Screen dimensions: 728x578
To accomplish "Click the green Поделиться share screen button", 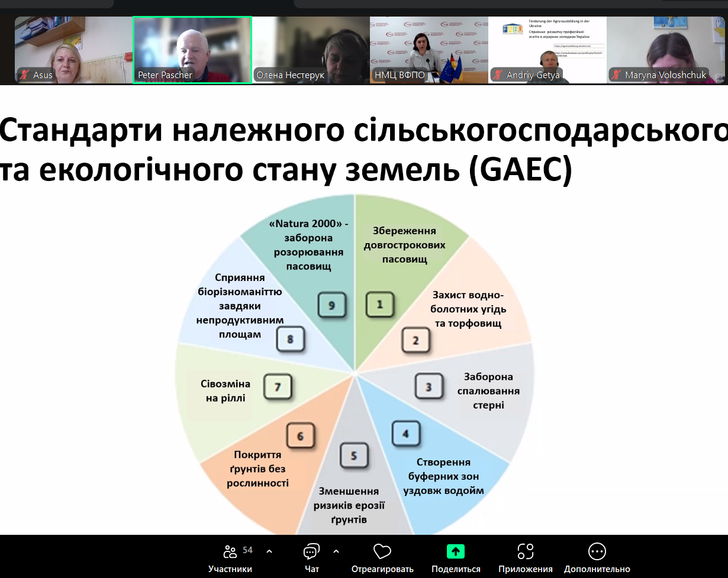I will pyautogui.click(x=456, y=558).
